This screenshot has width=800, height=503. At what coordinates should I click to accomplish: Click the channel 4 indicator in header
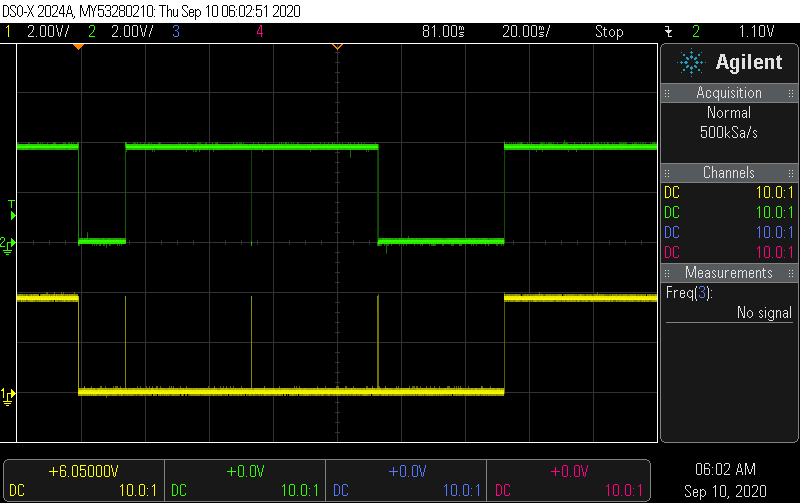point(260,32)
